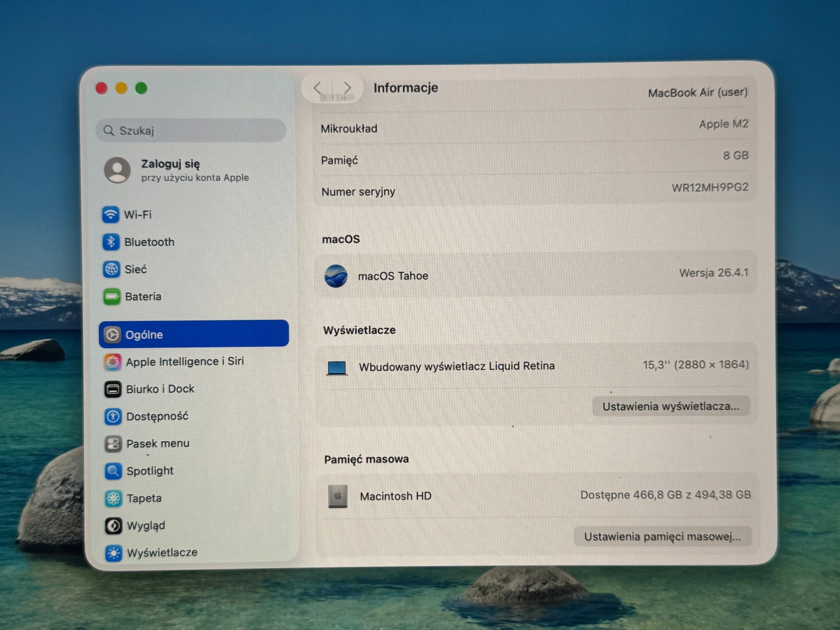The height and width of the screenshot is (630, 840).
Task: Click Dostępne 466,8 GB z 494,38 GB
Action: point(666,495)
